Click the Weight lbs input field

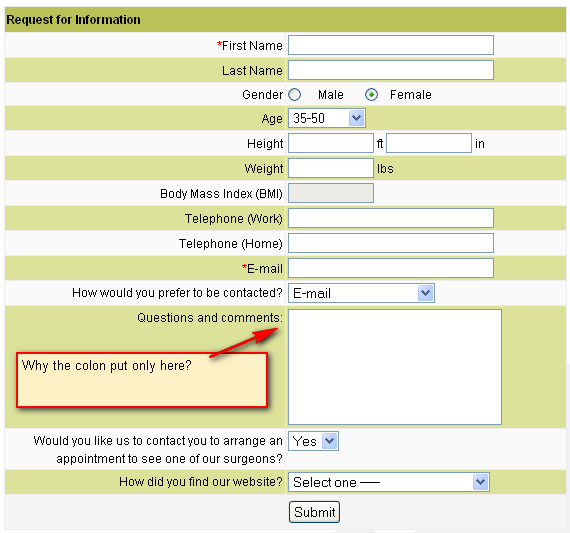pyautogui.click(x=331, y=168)
